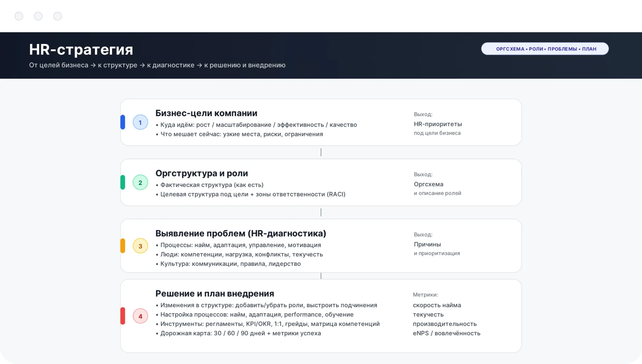Image resolution: width=642 pixels, height=364 pixels.
Task: Click the first gray window dot
Action: [19, 16]
